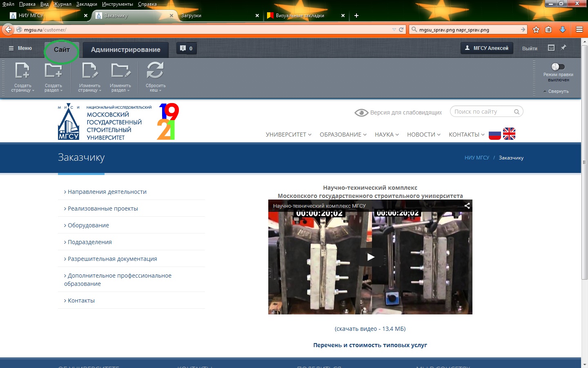588x368 pixels.
Task: Open the bookmarks list icon
Action: pyautogui.click(x=548, y=29)
